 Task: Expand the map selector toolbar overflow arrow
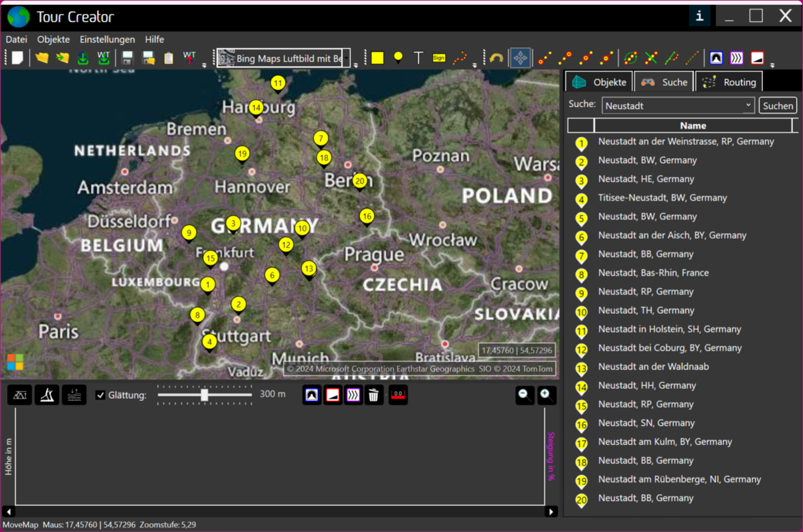point(356,65)
